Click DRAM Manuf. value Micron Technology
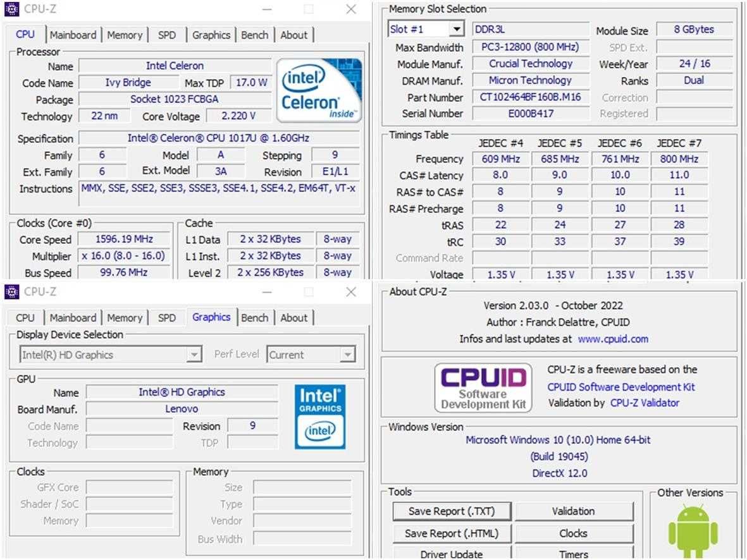Image resolution: width=747 pixels, height=560 pixels. point(531,80)
